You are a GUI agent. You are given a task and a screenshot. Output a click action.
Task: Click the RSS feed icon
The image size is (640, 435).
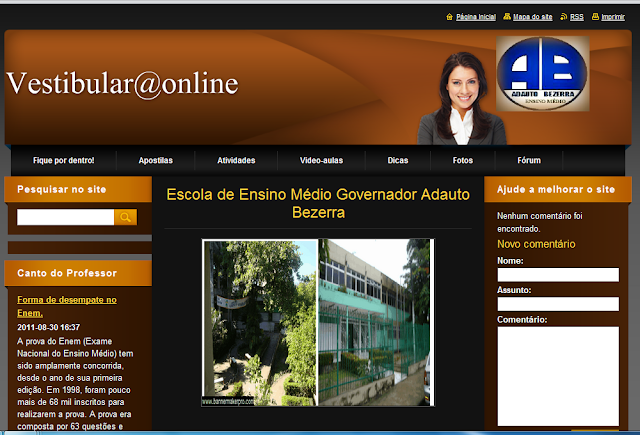pos(564,17)
